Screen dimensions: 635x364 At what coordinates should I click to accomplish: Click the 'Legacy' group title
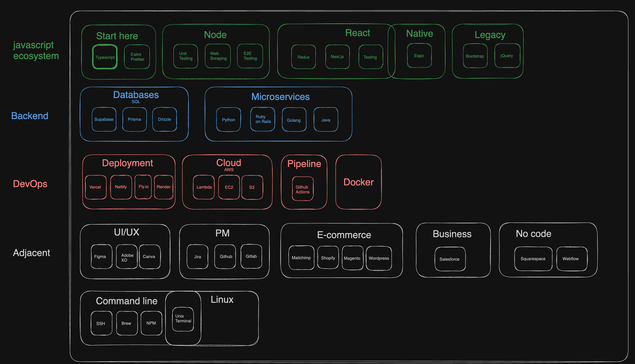490,35
